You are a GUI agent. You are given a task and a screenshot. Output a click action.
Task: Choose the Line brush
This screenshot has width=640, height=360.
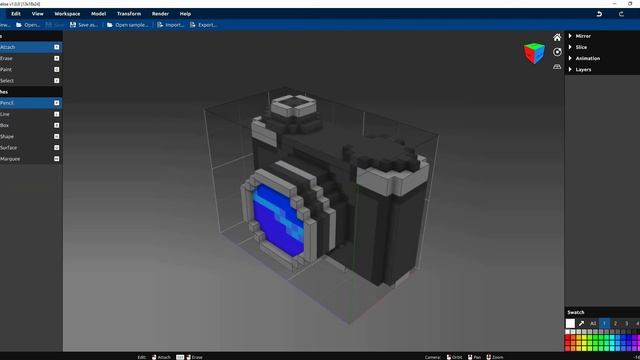31,114
